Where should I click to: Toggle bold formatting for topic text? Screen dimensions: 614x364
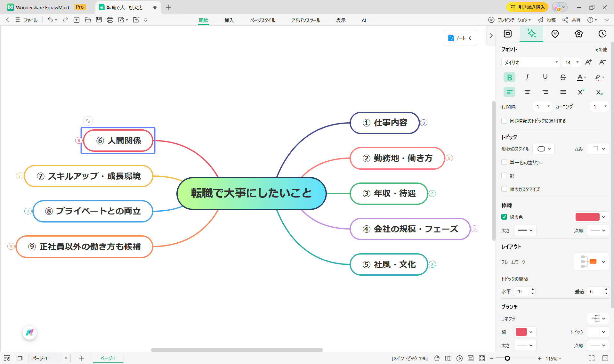pos(509,77)
